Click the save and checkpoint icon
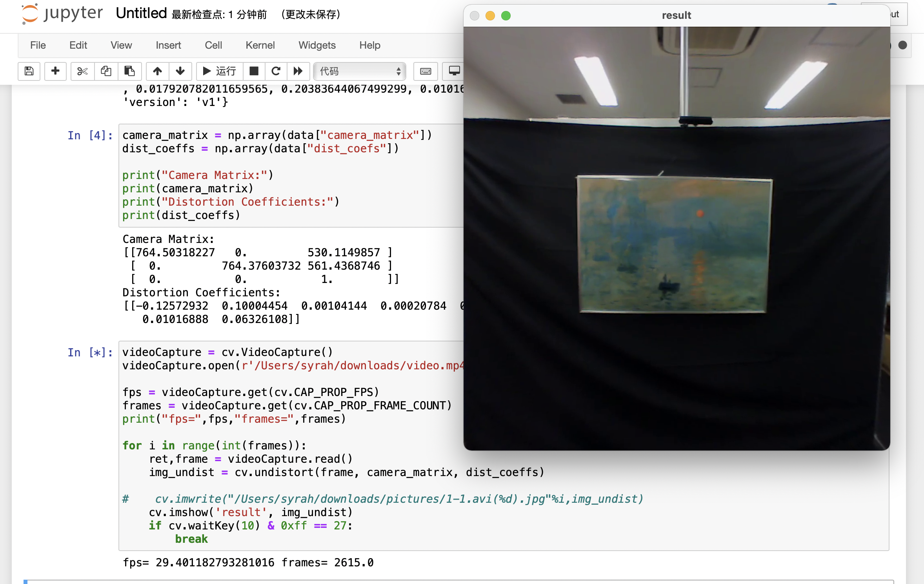The image size is (924, 584). pos(29,71)
